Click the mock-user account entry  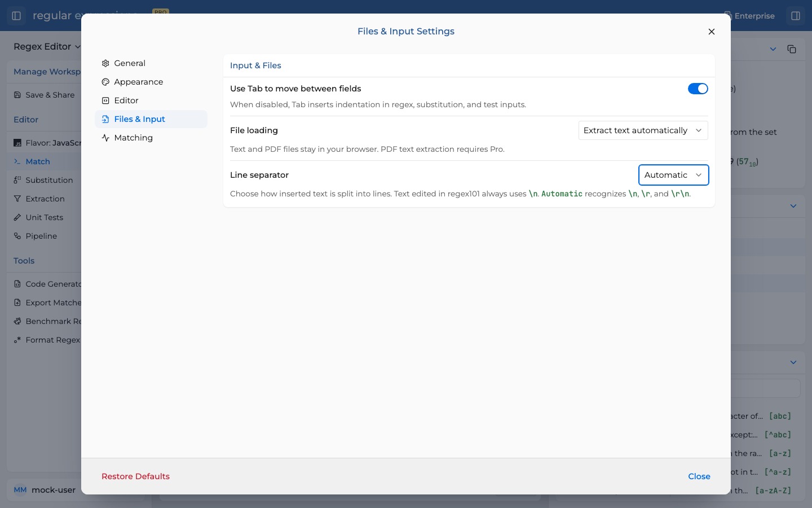[x=45, y=490]
